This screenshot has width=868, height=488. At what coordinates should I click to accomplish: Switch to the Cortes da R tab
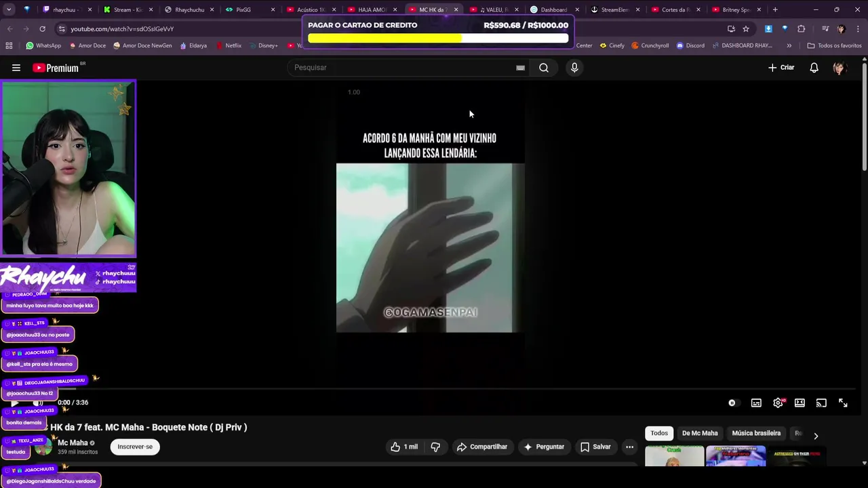(675, 9)
